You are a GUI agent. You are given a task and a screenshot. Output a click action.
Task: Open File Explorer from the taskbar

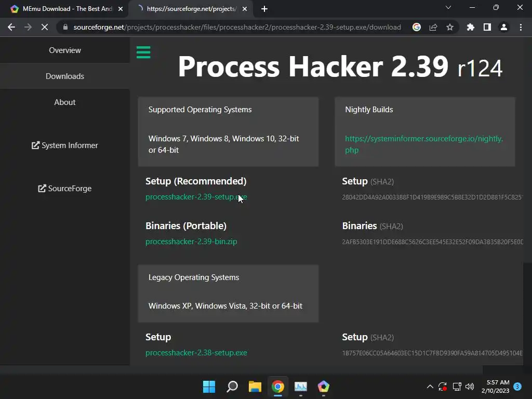click(255, 387)
